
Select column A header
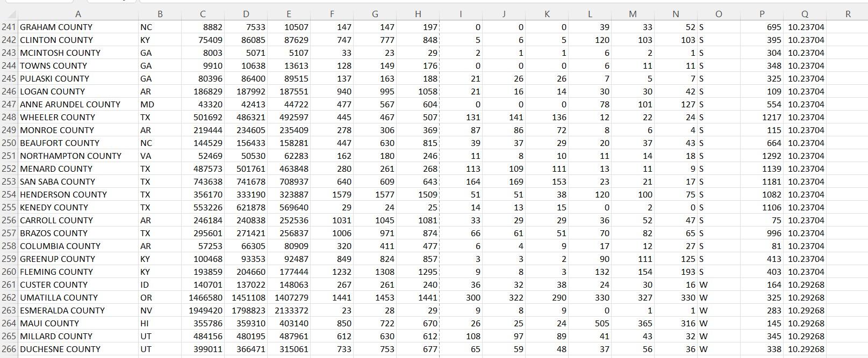click(78, 14)
